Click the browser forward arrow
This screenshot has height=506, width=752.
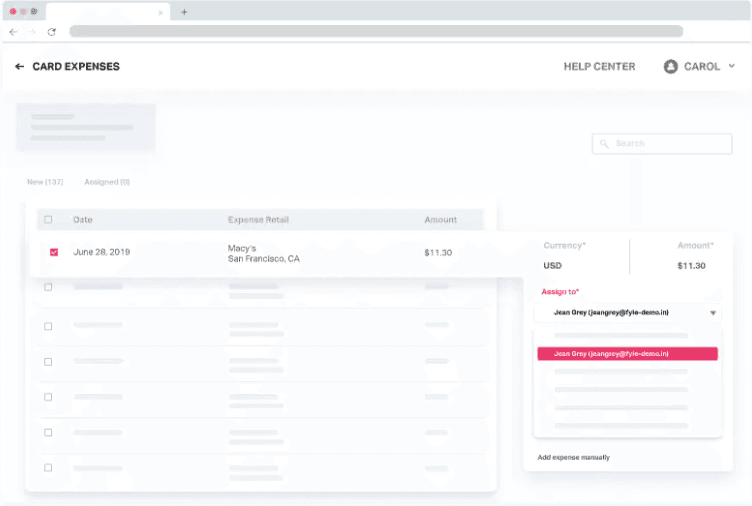click(32, 32)
